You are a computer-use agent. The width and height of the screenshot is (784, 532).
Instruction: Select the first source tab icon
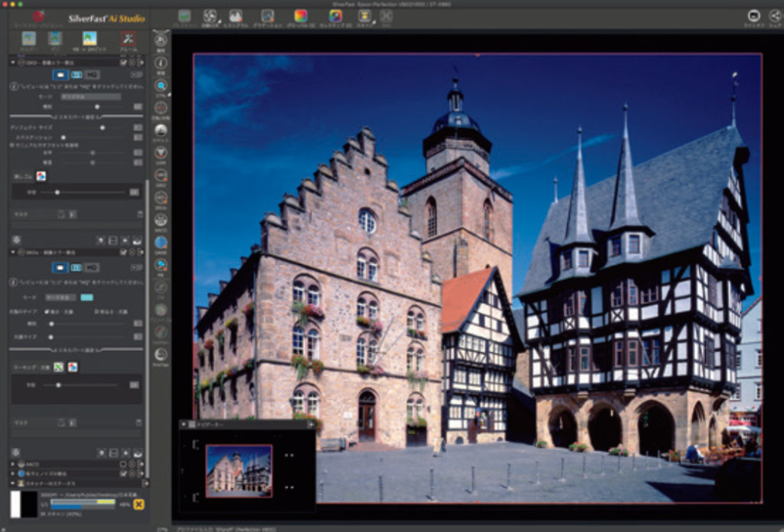29,38
